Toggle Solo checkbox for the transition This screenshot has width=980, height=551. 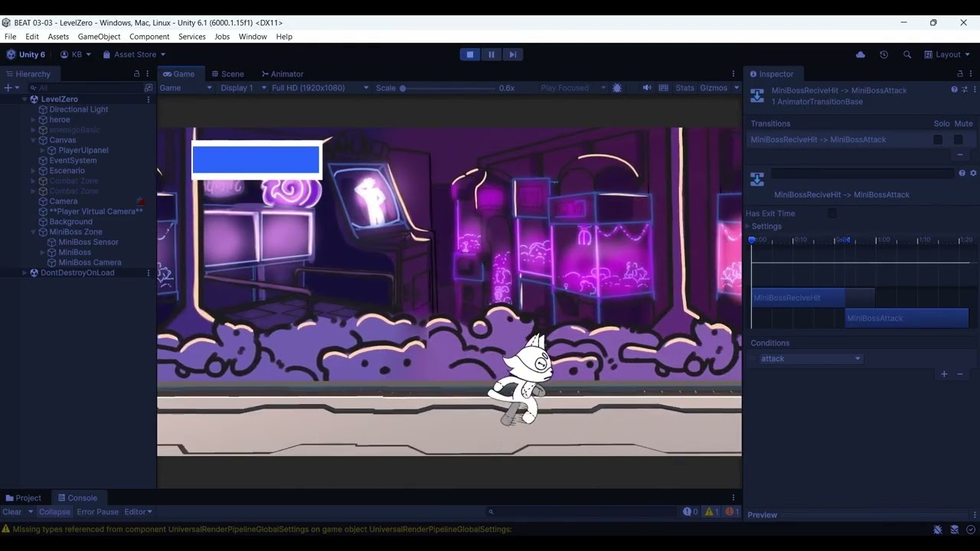point(938,139)
